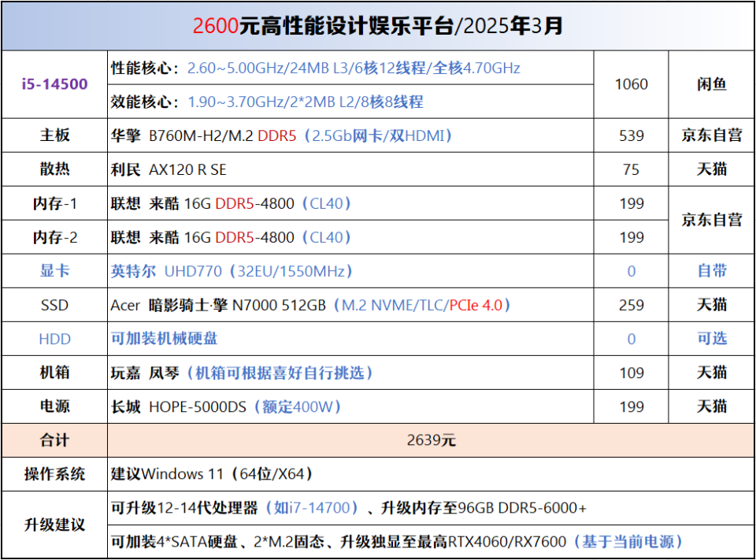Viewport: 756px width, 560px height.
Task: Click the 联想 来酷 16G description in 内存-2 row
Action: [231, 237]
